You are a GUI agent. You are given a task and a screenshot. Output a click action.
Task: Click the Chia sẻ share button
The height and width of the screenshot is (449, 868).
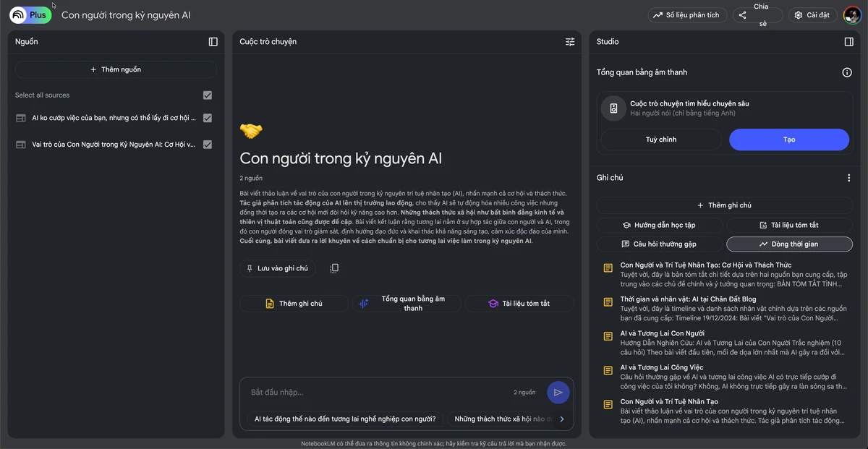(758, 14)
